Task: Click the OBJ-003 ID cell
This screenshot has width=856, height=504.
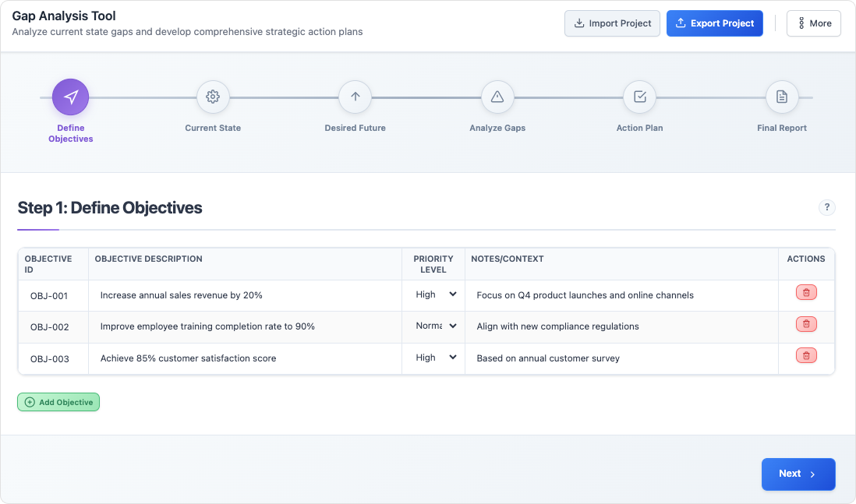Action: 54,359
